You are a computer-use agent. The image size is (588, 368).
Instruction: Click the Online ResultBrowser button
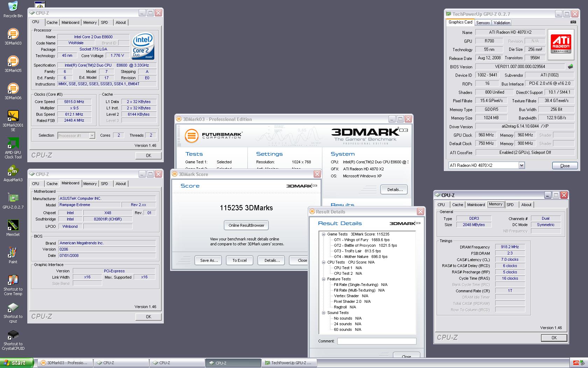click(x=246, y=225)
